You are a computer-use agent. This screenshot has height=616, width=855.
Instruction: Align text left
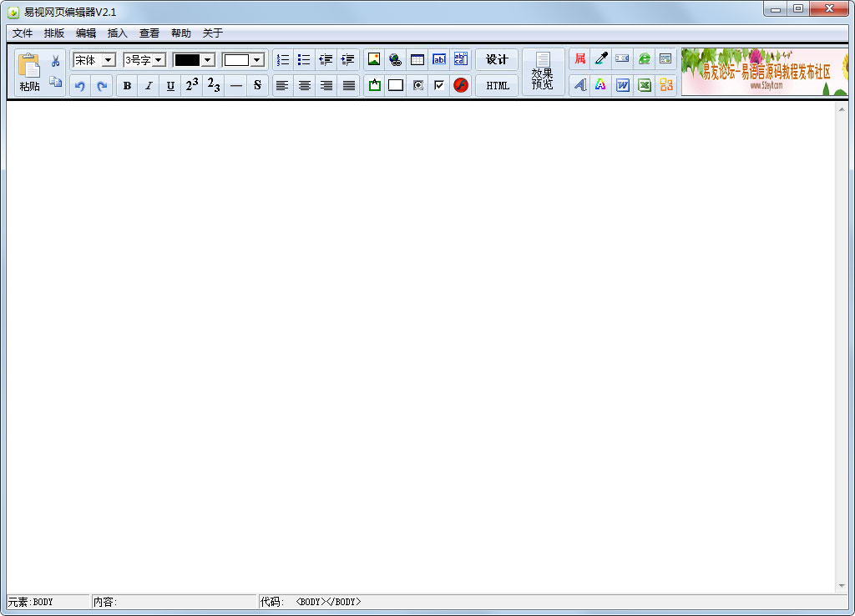(x=282, y=86)
